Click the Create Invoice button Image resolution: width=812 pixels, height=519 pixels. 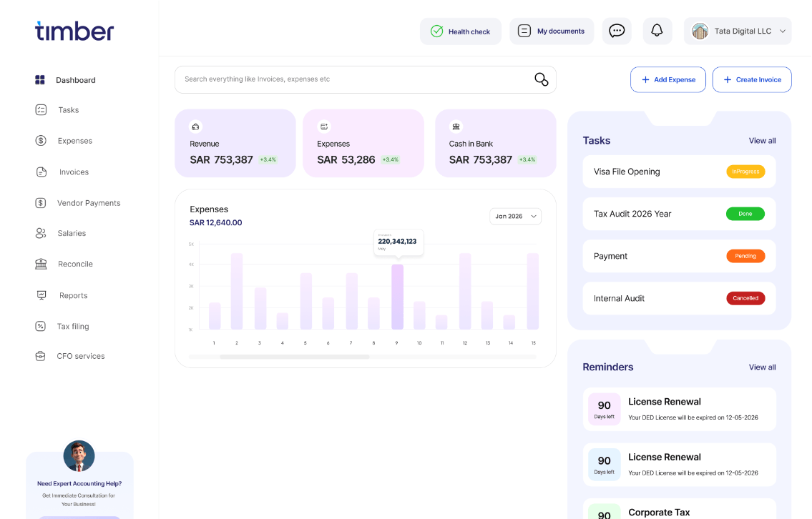point(752,79)
